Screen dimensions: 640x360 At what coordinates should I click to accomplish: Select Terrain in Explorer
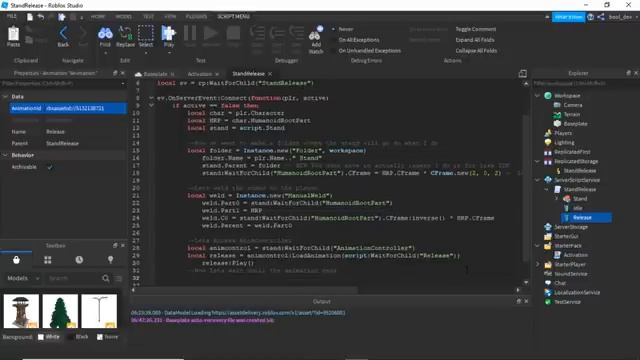click(x=571, y=114)
